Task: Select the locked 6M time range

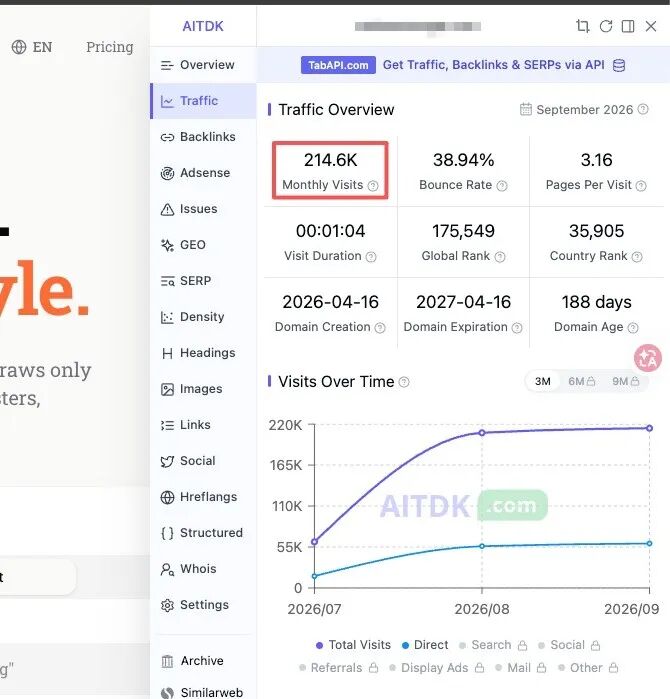Action: click(x=582, y=382)
